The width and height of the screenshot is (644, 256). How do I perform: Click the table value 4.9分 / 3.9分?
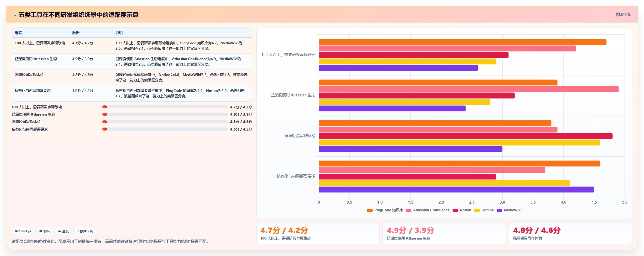pos(83,59)
